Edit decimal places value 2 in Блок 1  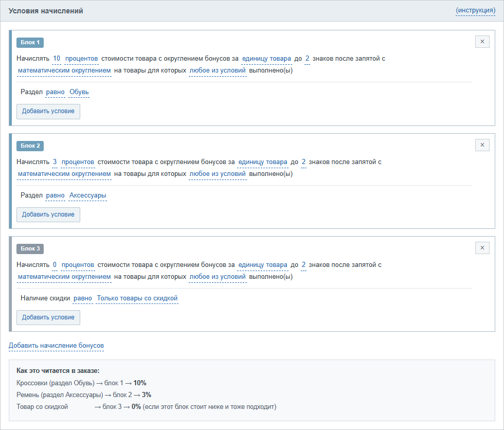[x=308, y=59]
